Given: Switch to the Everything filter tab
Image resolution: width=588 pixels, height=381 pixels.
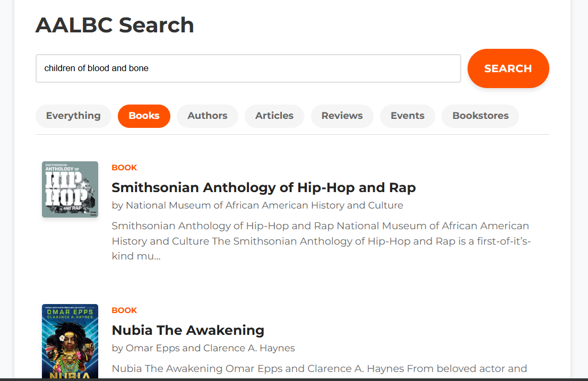Looking at the screenshot, I should coord(73,116).
